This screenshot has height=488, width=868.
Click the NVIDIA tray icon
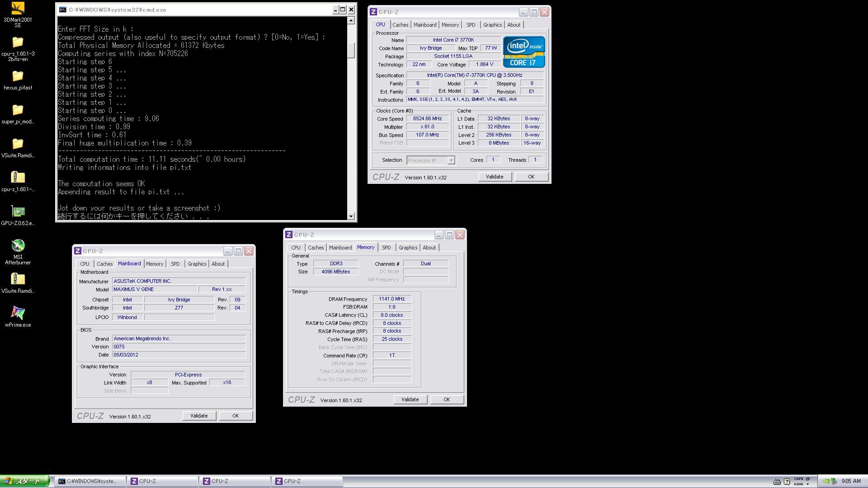click(x=826, y=481)
